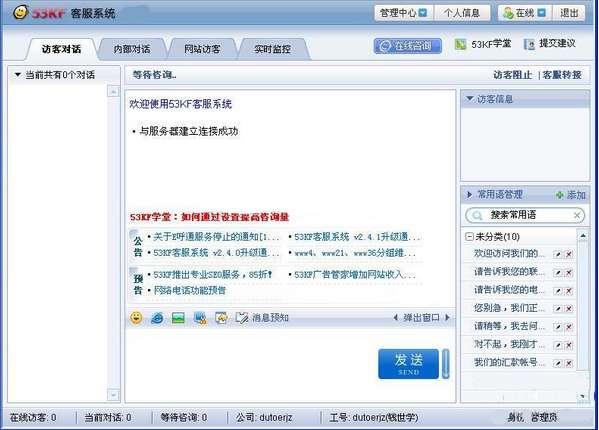Switch to the 内部对话 tab
The image size is (599, 430).
(x=132, y=49)
